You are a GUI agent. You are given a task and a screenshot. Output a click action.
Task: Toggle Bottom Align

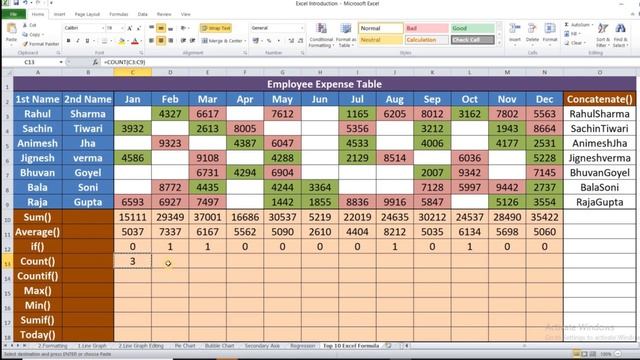(171, 28)
